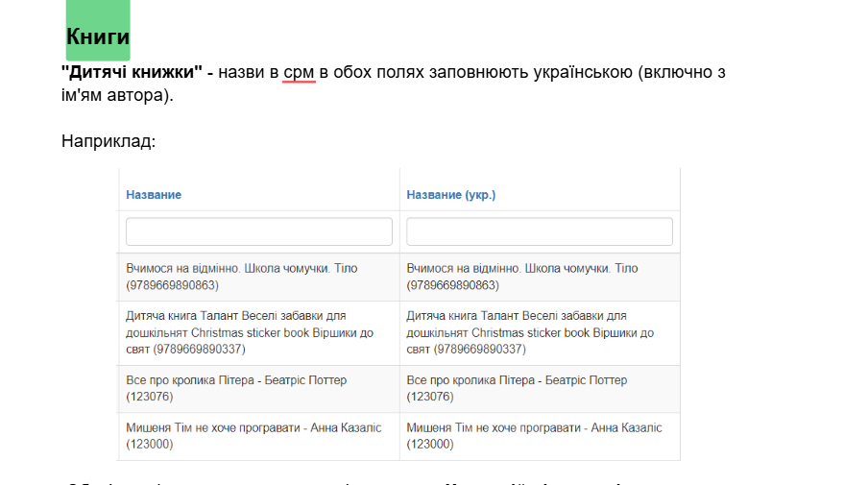
Task: Click the (123076) code in left column
Action: click(150, 397)
